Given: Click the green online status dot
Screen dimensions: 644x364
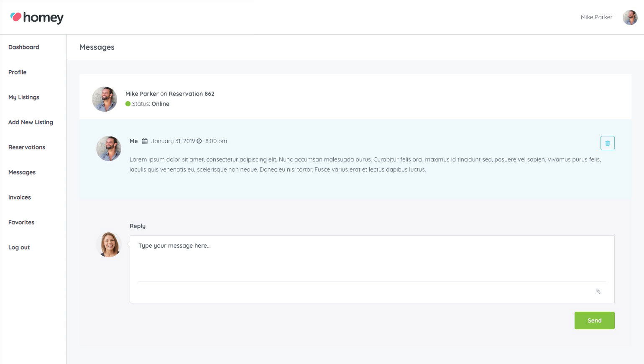Looking at the screenshot, I should [x=128, y=104].
